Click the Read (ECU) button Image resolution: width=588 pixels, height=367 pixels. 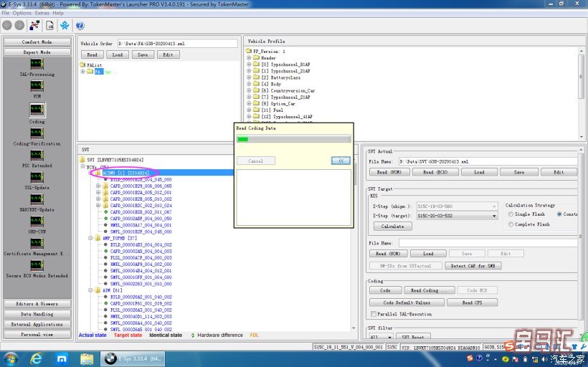(x=435, y=172)
